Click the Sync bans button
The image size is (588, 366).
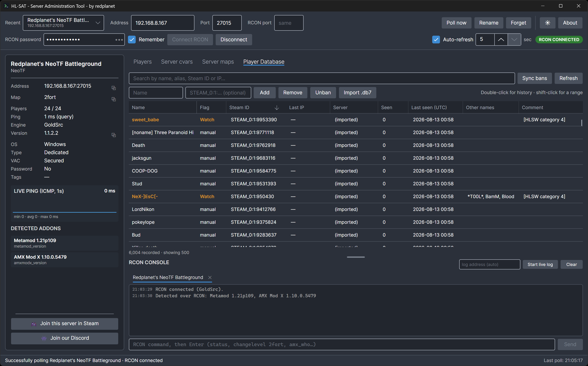coord(535,78)
